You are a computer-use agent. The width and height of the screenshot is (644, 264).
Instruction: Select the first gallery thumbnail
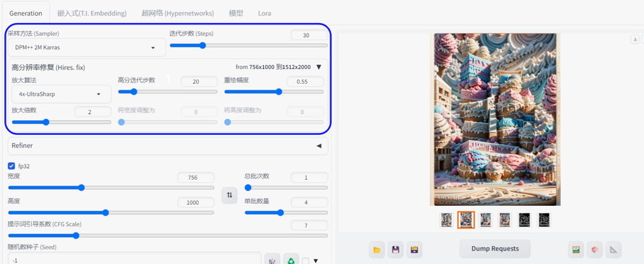(x=446, y=220)
